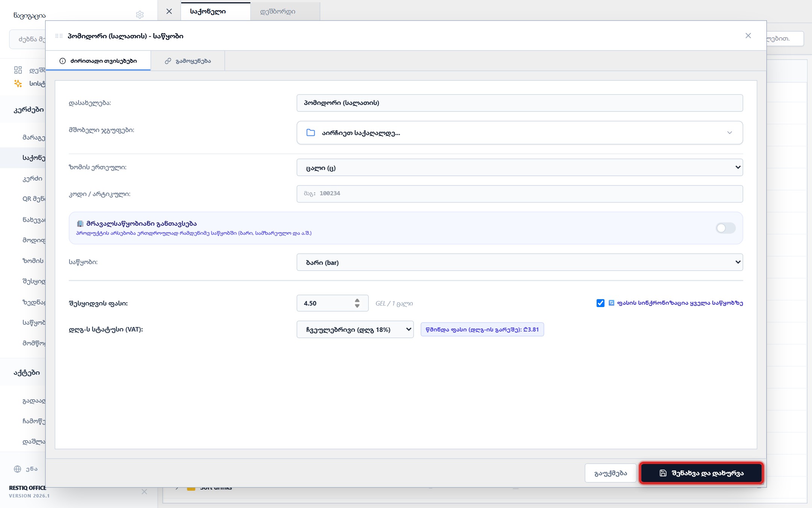812x508 pixels.
Task: Click the navigation settings gear icon
Action: (x=140, y=15)
